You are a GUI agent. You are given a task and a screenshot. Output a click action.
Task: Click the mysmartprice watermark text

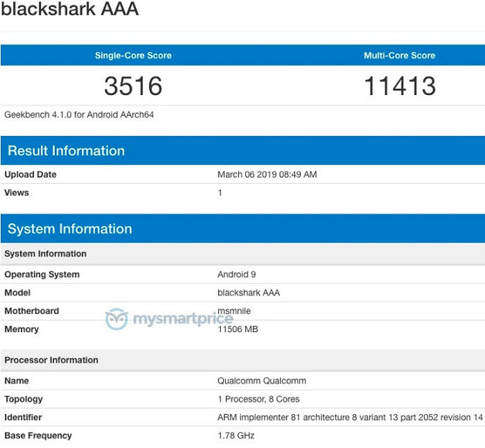pos(181,319)
